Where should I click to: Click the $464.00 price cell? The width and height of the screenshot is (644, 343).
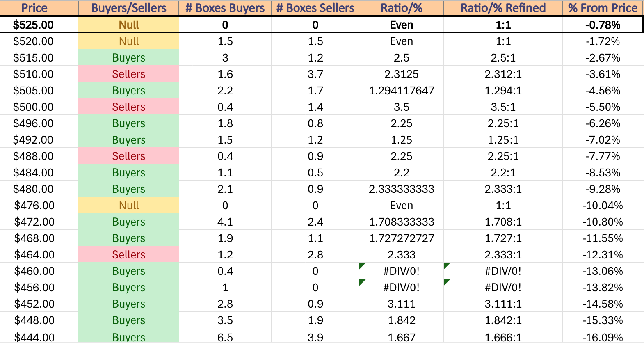[x=39, y=254]
